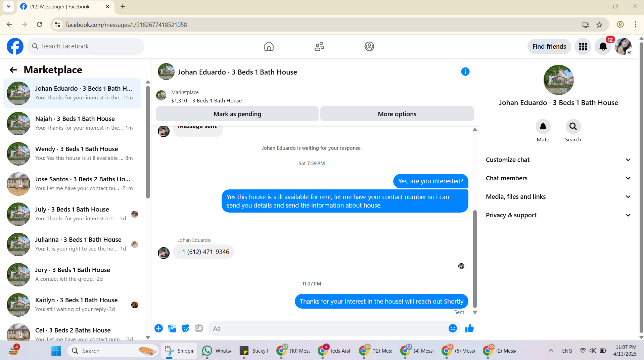644x360 pixels.
Task: Expand Customize chat section
Action: [x=558, y=160]
